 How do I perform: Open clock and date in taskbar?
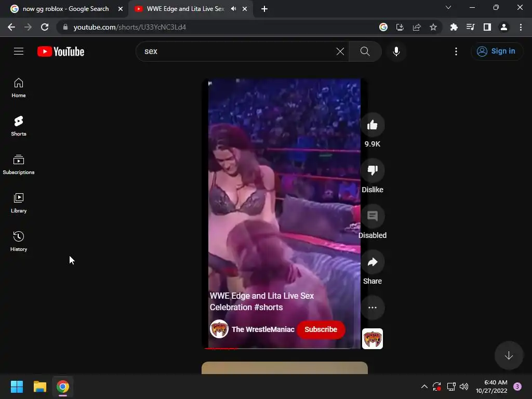pyautogui.click(x=491, y=387)
